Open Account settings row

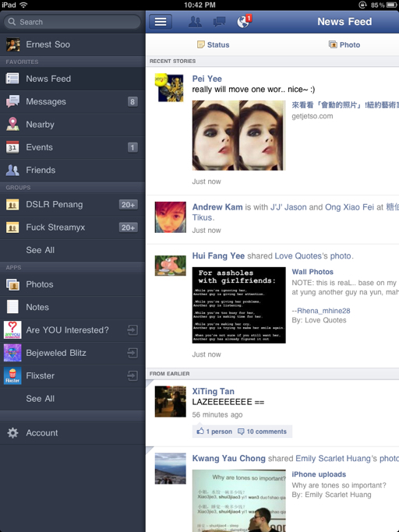(x=72, y=433)
